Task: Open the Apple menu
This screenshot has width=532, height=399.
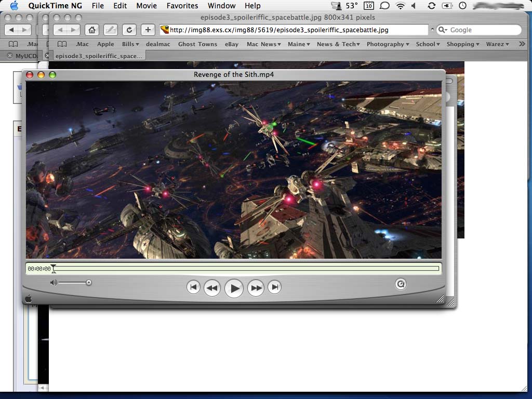Action: pos(14,5)
